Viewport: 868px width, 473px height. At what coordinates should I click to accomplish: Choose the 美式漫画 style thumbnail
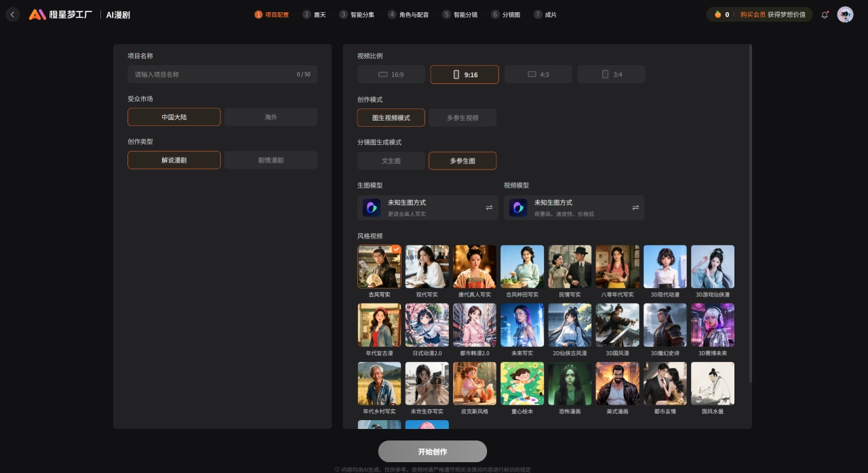tap(618, 384)
